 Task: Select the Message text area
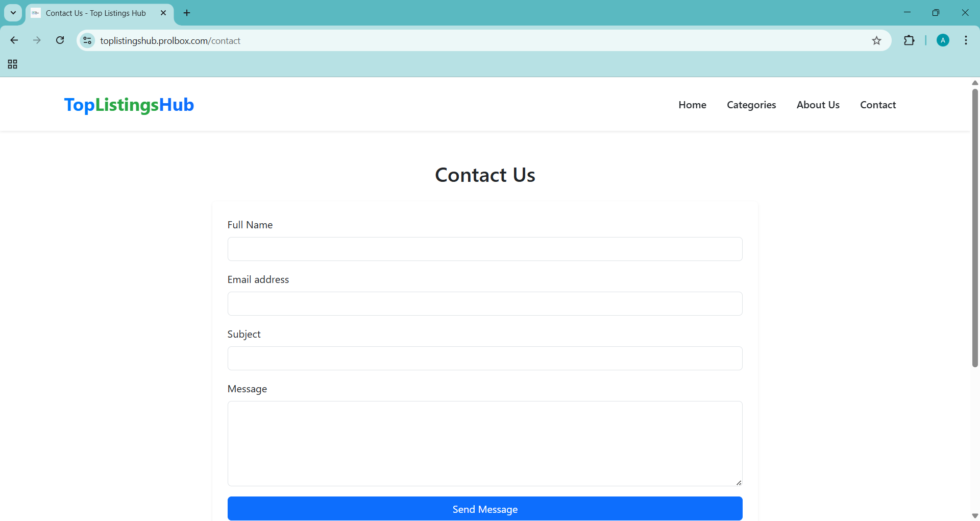click(x=485, y=443)
